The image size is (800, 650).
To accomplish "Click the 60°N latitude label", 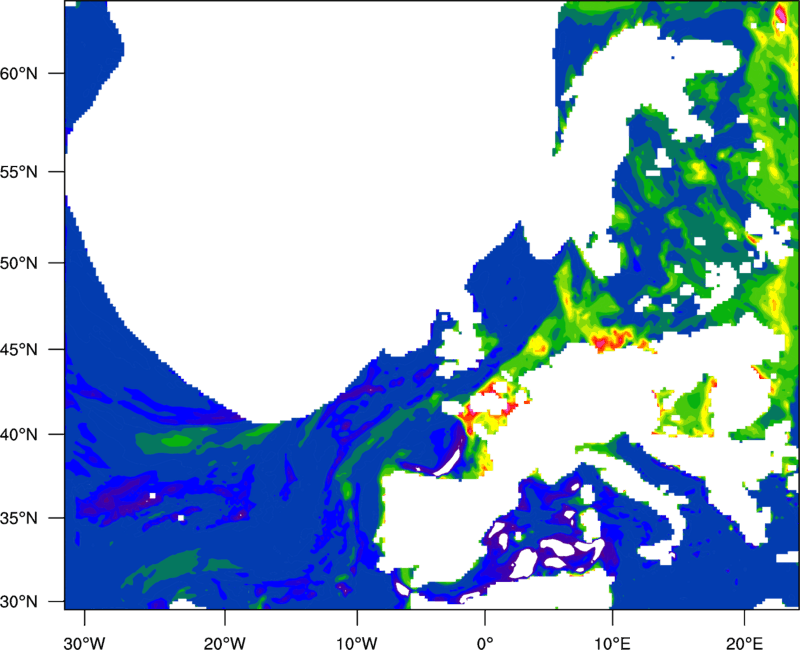I will pyautogui.click(x=19, y=73).
